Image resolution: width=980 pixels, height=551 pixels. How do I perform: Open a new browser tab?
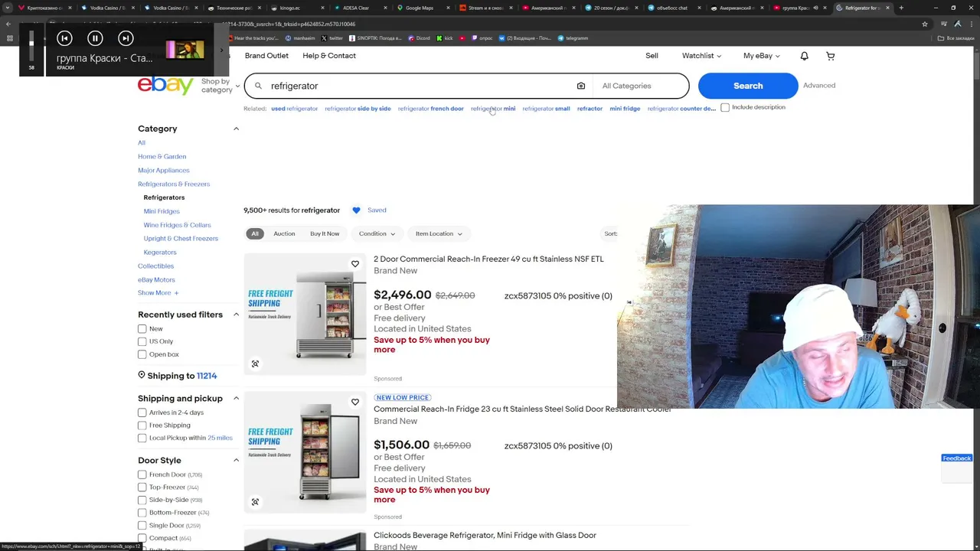[x=901, y=8]
